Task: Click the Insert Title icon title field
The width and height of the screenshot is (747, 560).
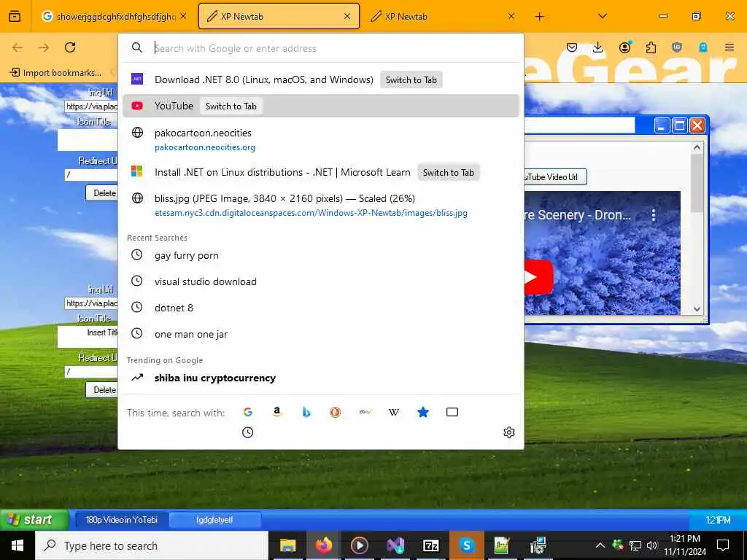Action: point(88,336)
